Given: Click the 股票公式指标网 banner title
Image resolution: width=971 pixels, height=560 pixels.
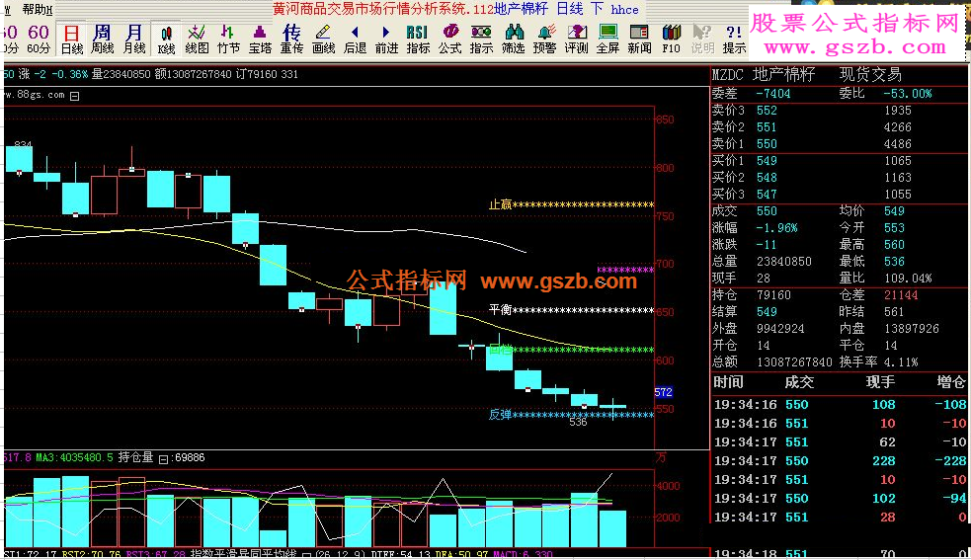Looking at the screenshot, I should click(855, 24).
